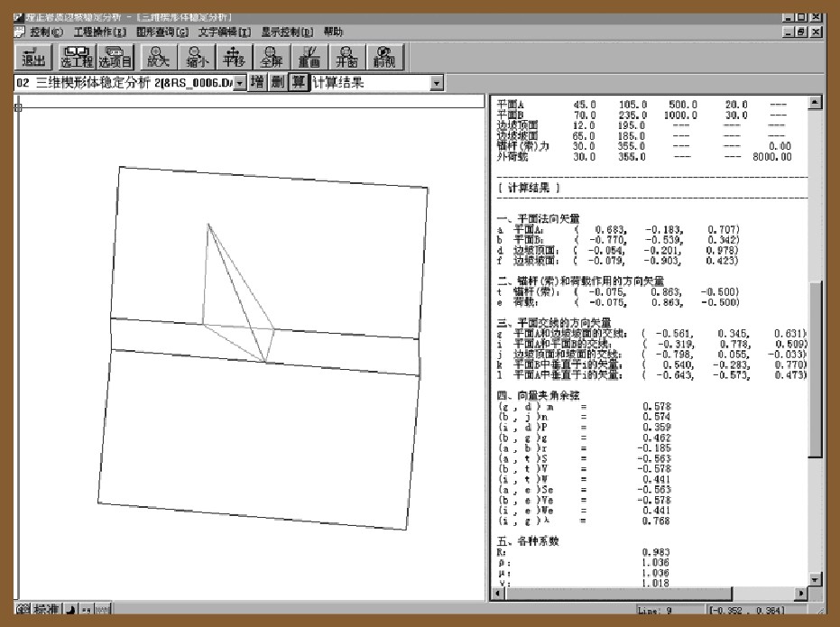Click the 四、向量夹角余弦 heading
This screenshot has width=840, height=627.
click(539, 395)
